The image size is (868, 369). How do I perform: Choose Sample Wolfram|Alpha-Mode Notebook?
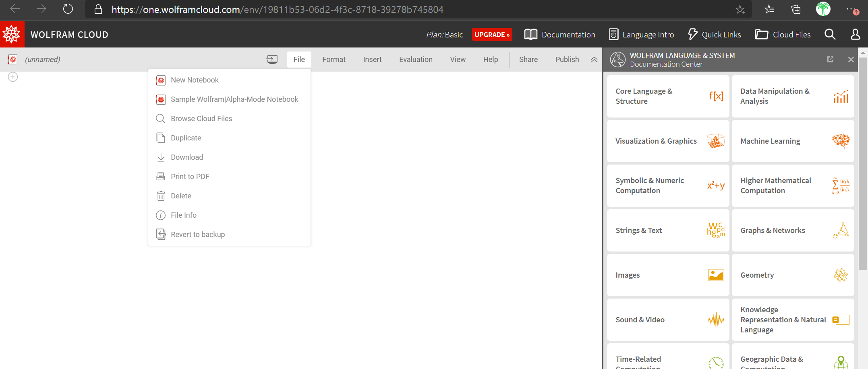point(229,99)
